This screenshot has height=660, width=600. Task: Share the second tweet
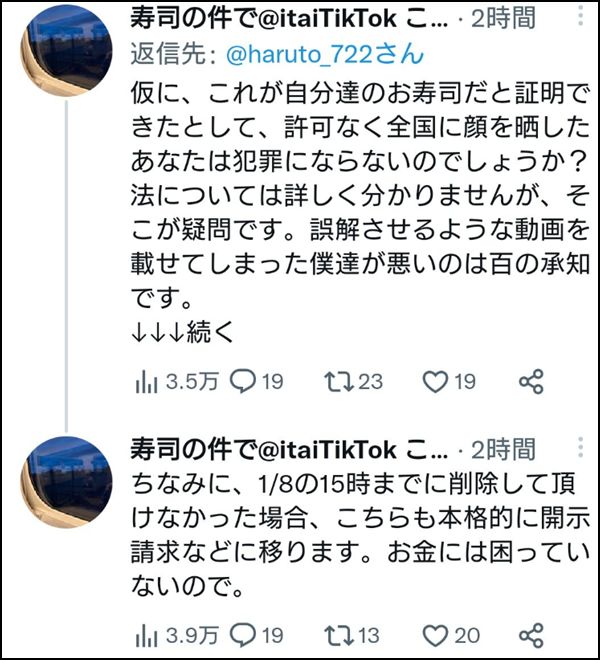point(531,634)
